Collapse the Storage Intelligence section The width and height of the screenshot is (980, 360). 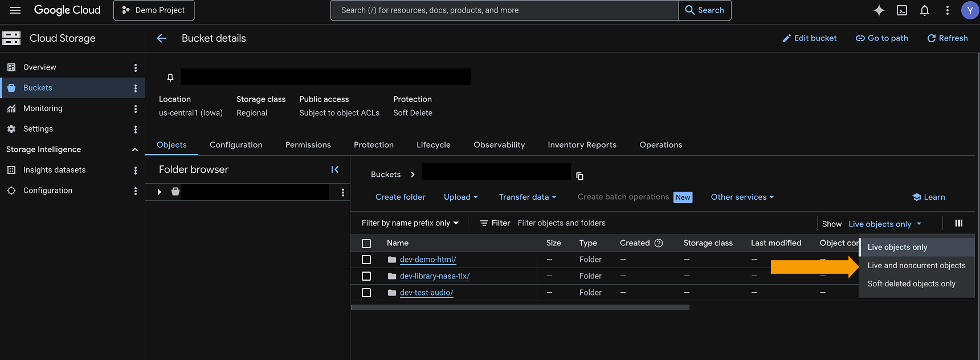[135, 149]
